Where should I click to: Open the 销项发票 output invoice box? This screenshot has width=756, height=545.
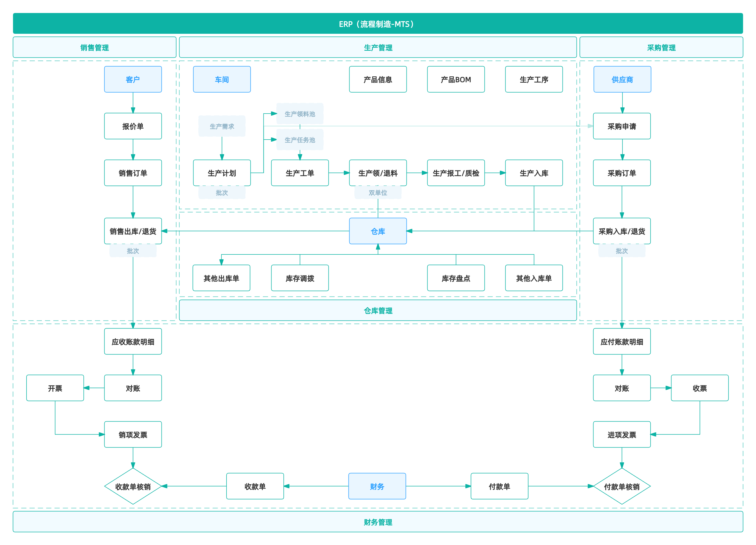click(133, 434)
